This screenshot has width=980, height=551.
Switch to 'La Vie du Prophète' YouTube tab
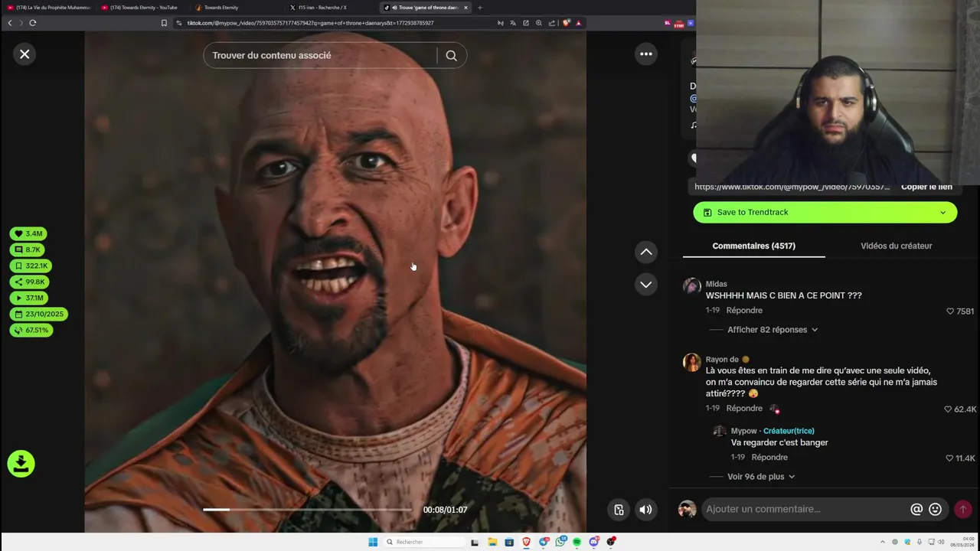(48, 8)
